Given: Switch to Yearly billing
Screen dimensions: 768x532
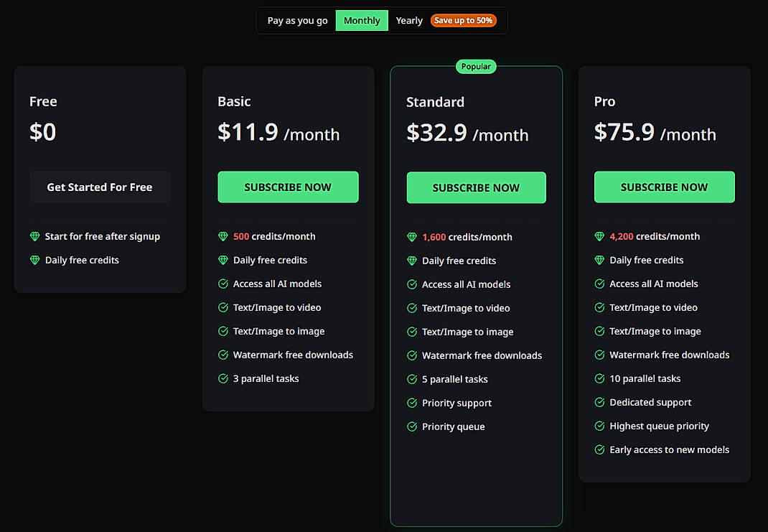Looking at the screenshot, I should pos(409,21).
